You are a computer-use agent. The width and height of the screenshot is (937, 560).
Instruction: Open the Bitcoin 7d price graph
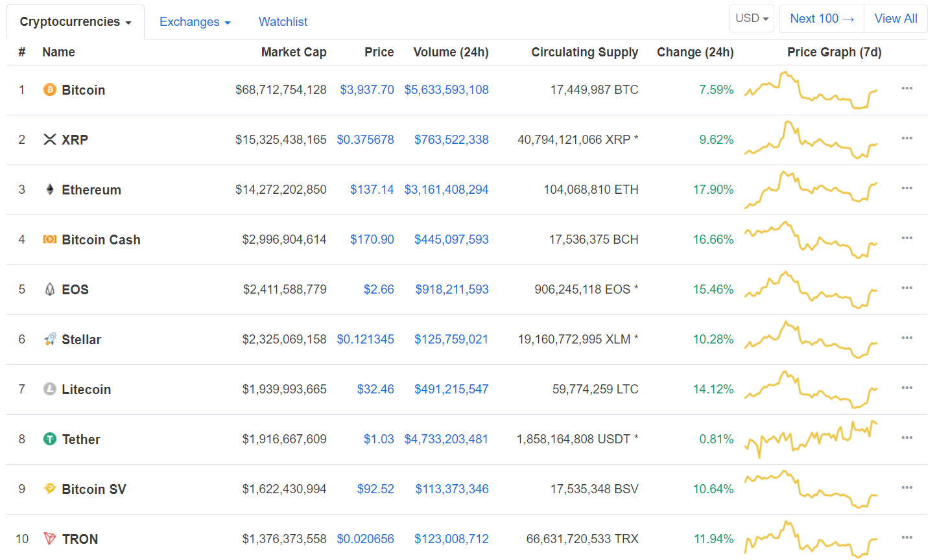pos(811,90)
